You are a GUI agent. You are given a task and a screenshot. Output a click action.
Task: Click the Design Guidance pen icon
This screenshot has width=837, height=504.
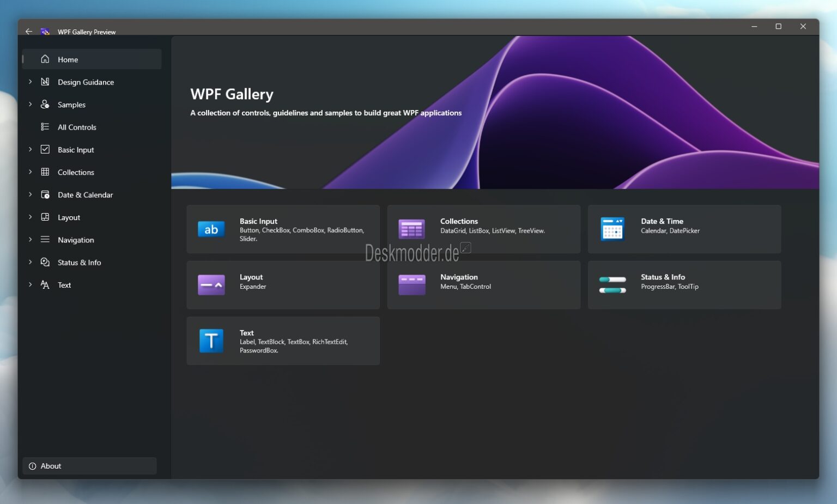pyautogui.click(x=45, y=82)
